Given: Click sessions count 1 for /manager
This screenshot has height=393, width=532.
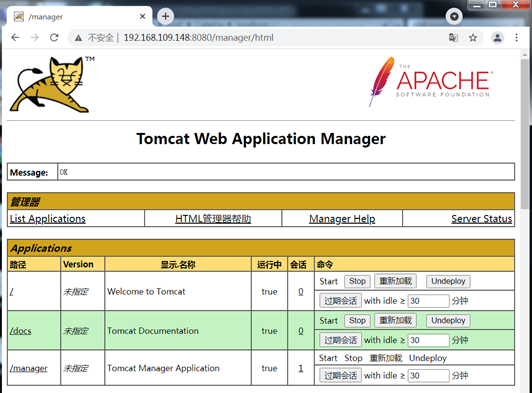Looking at the screenshot, I should tap(301, 368).
